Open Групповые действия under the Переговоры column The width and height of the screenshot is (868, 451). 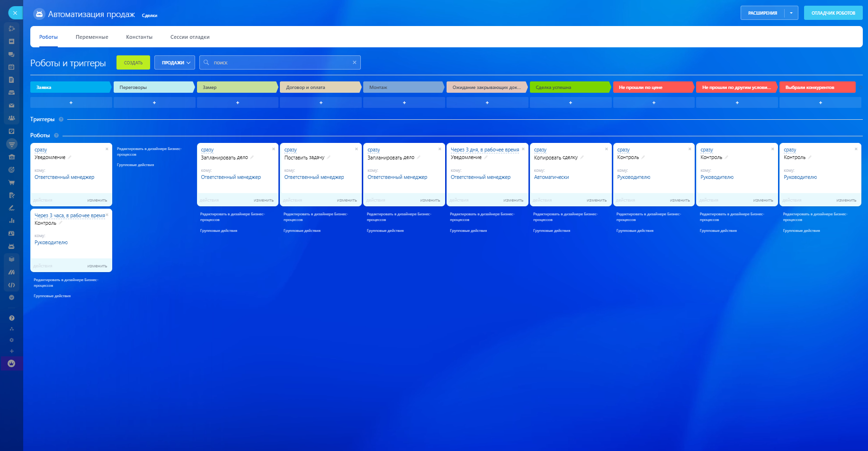[x=135, y=165]
